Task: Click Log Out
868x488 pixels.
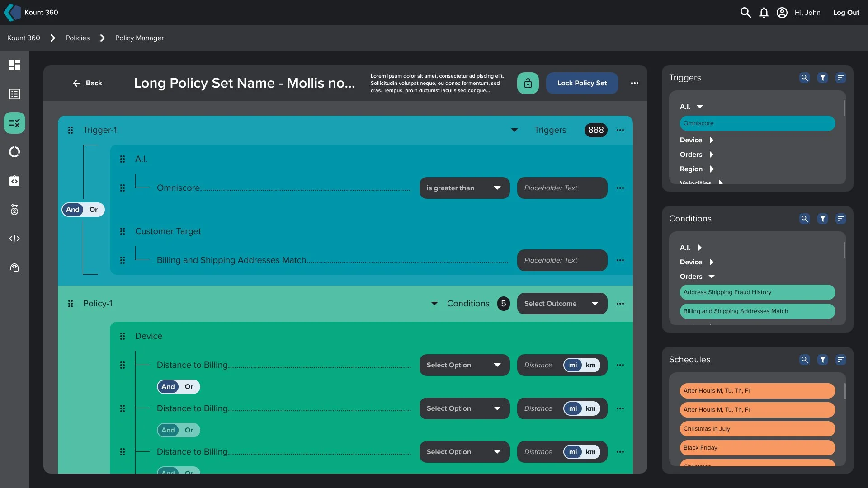Action: pyautogui.click(x=846, y=13)
